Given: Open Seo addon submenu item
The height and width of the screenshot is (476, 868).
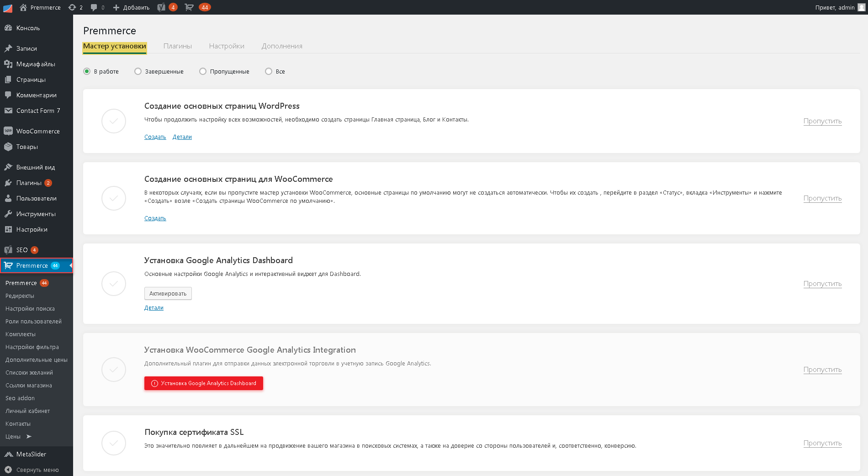Looking at the screenshot, I should click(x=20, y=398).
